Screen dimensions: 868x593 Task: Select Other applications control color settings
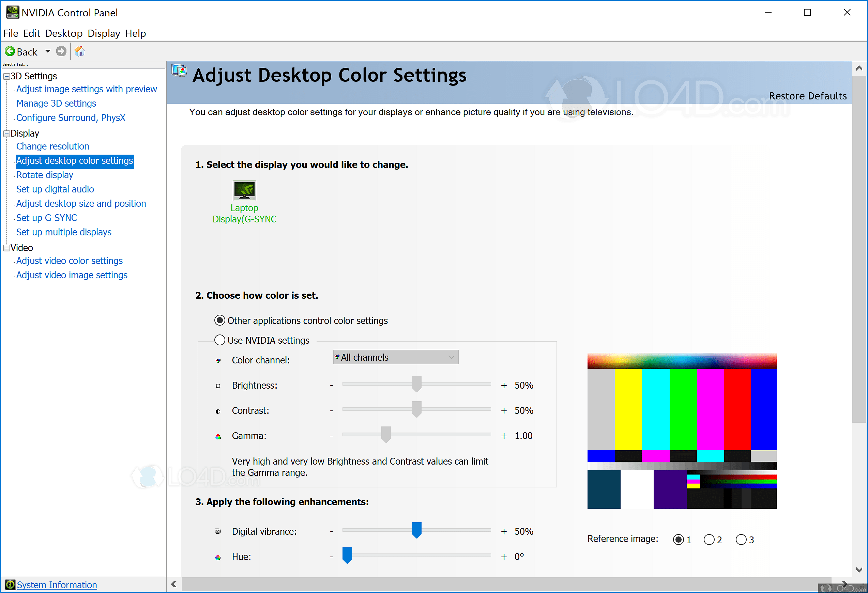(219, 320)
